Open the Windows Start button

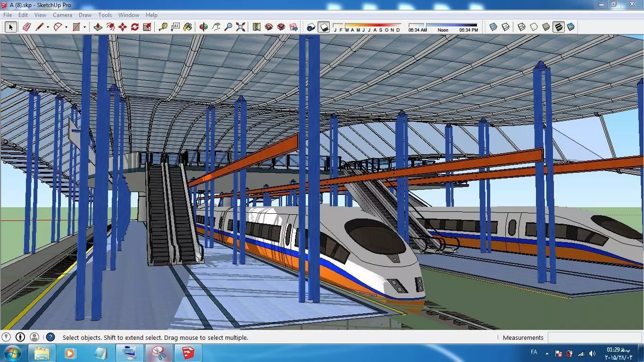(12, 353)
